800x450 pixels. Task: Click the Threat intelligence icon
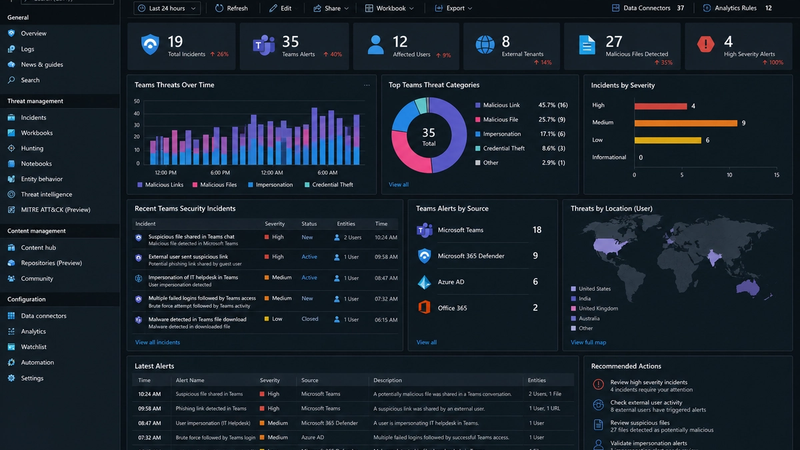[x=11, y=194]
